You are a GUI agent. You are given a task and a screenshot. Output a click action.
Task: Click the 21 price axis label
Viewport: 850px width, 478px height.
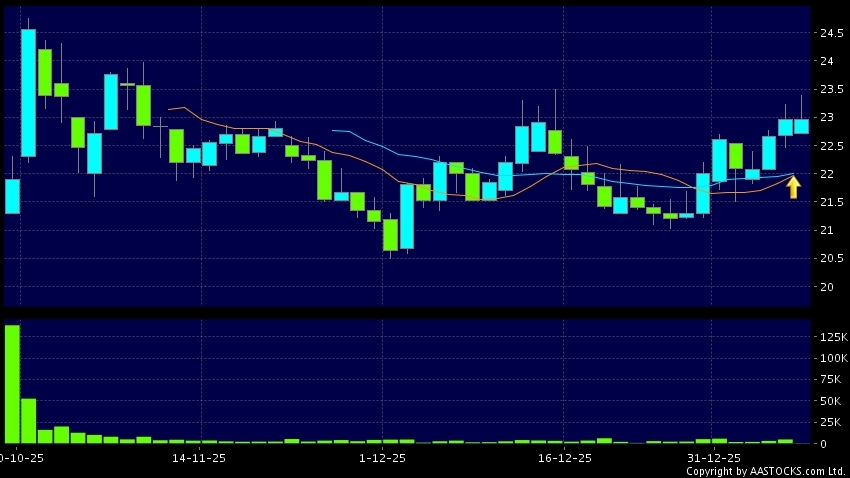pos(826,230)
